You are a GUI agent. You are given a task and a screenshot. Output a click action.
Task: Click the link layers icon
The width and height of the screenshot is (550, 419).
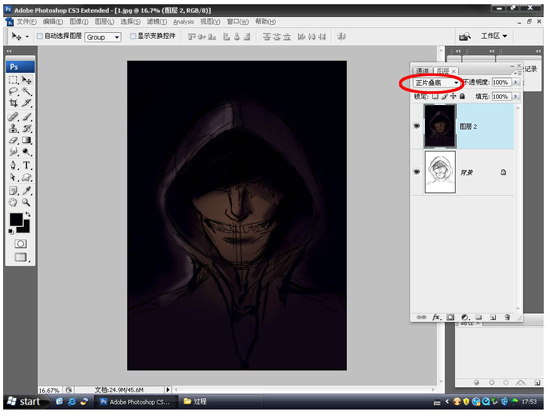pos(421,317)
